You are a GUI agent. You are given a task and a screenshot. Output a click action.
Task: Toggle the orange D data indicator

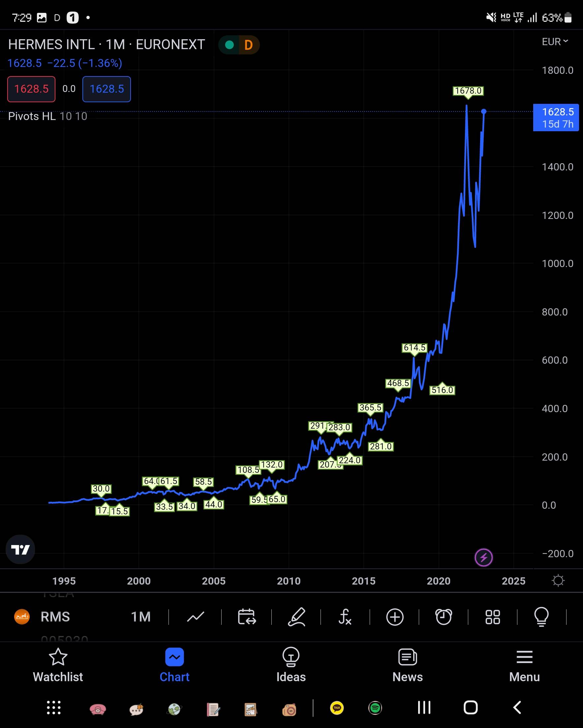point(249,45)
